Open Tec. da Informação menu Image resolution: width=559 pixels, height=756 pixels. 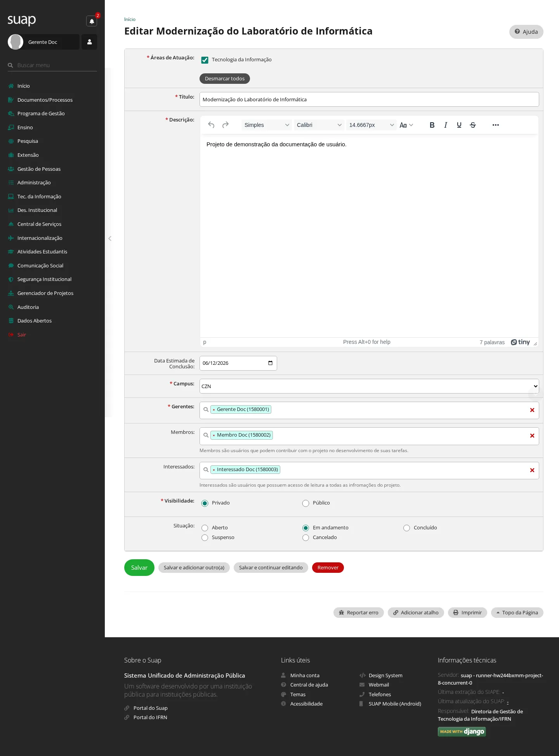pyautogui.click(x=39, y=196)
